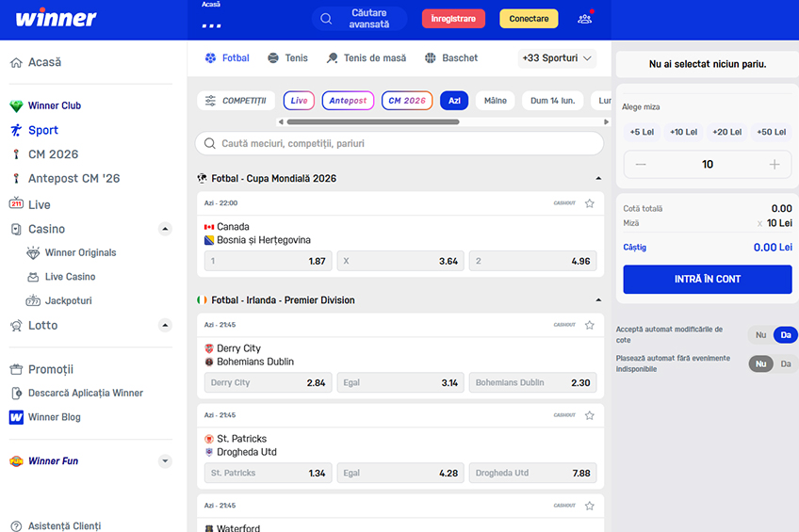Viewport: 799px width, 532px height.
Task: Set auto-accept odds changes to Nu
Action: click(760, 335)
